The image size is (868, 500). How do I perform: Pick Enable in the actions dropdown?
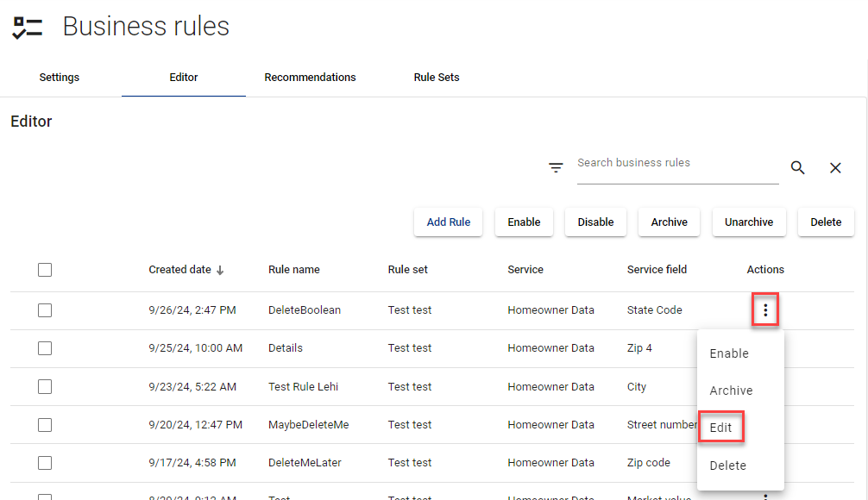729,353
